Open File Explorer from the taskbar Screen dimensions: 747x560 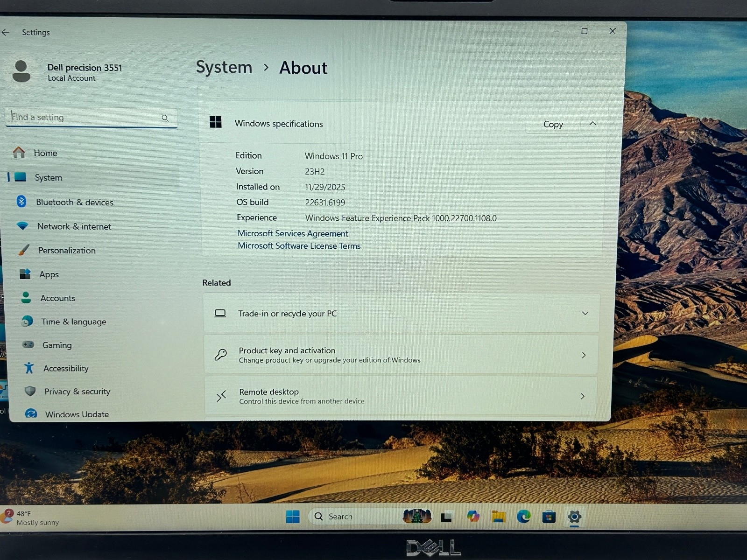(x=499, y=517)
